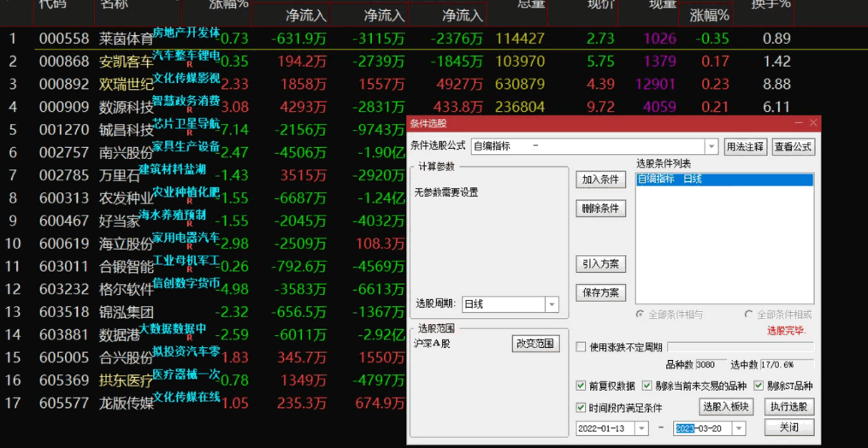Viewport: 868px width, 448px height.
Task: Click stock code 605577
Action: [63, 404]
